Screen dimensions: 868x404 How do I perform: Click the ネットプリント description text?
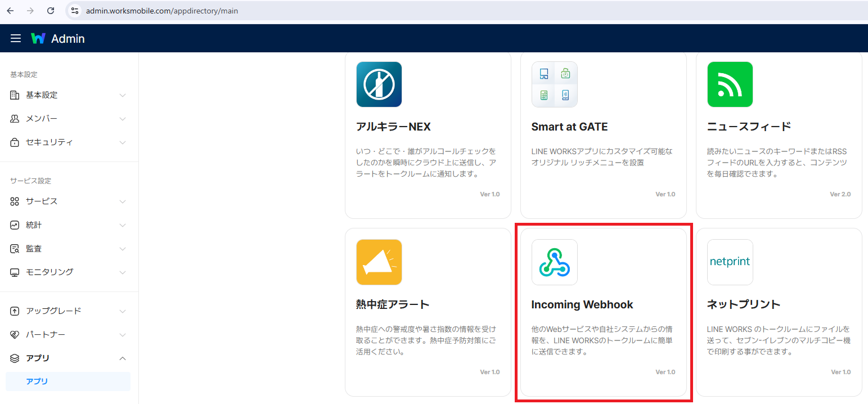pos(779,340)
